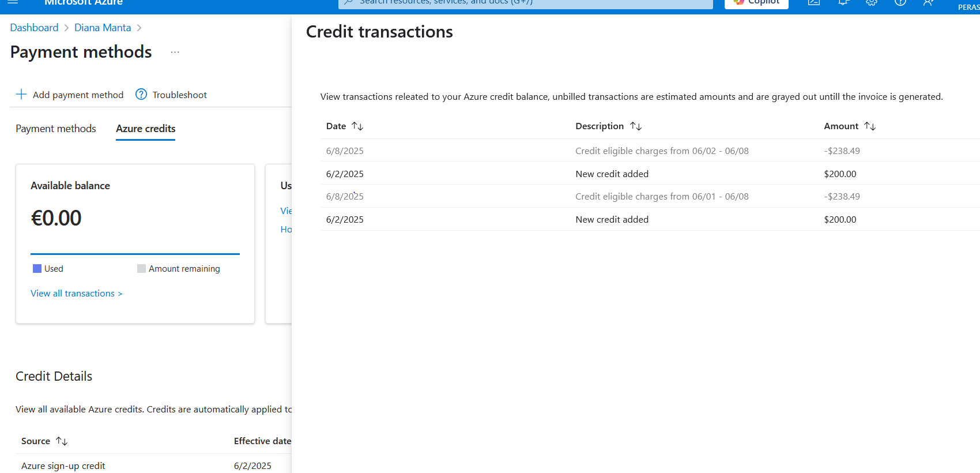Sort transactions by the Description arrows icon
980x473 pixels.
pyautogui.click(x=636, y=126)
